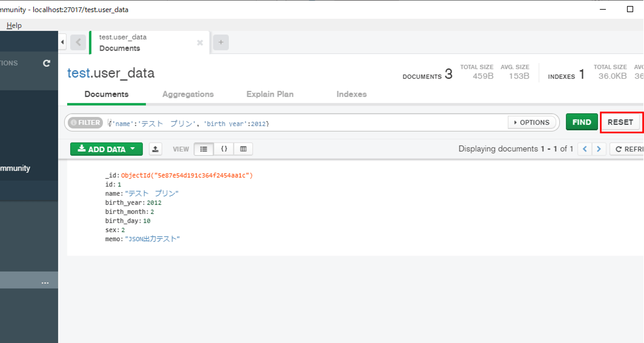Click the documents total size 459B

(483, 76)
